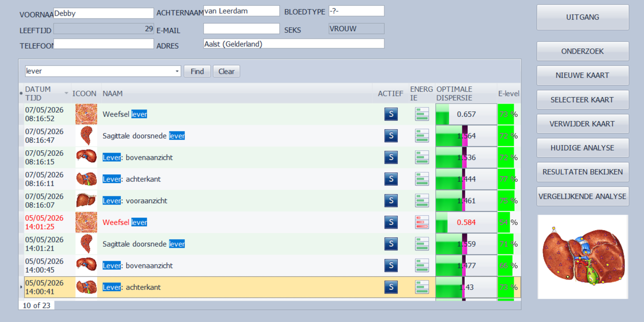Viewport: 644px width, 322px height.
Task: Click the 0.657 optimal dispersion bar
Action: tap(466, 114)
